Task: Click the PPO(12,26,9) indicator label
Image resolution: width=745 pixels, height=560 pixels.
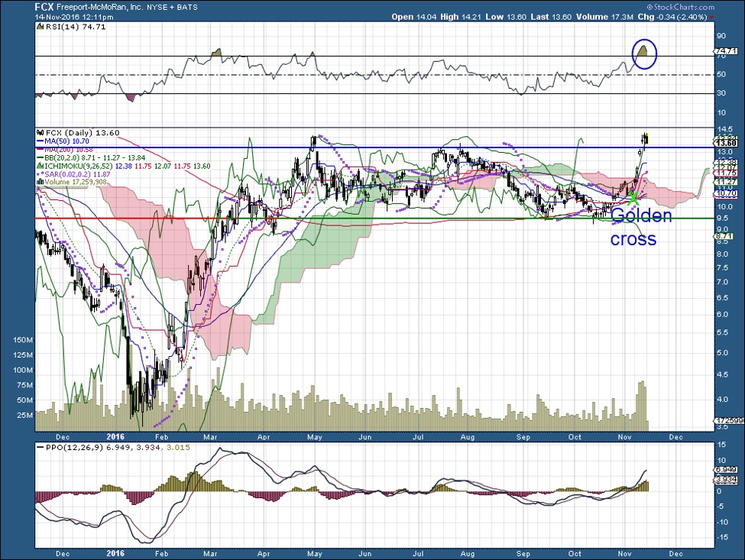Action: click(73, 448)
